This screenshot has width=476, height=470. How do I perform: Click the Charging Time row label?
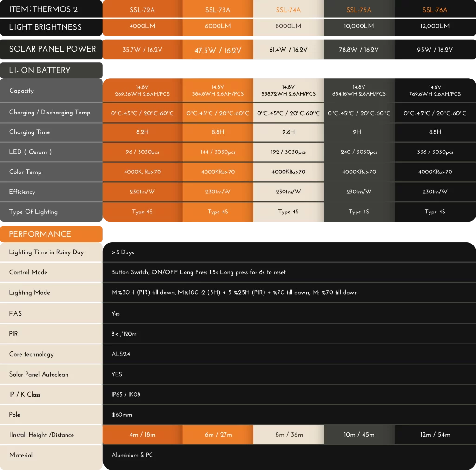pos(29,132)
